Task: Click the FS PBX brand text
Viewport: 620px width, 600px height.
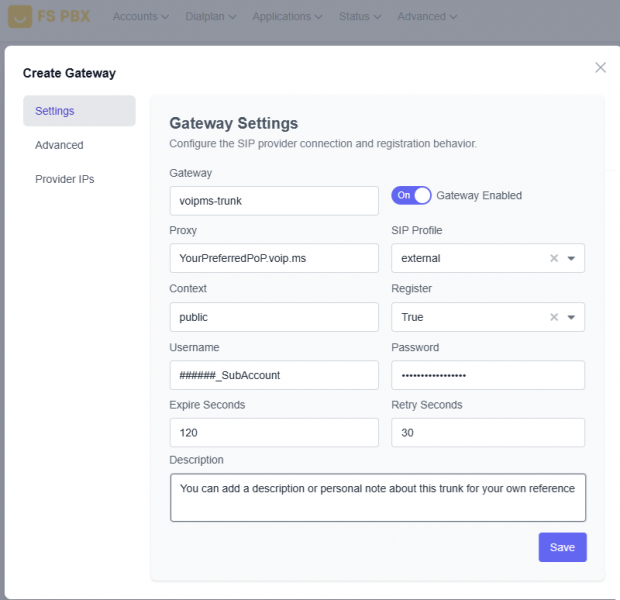Action: (64, 17)
